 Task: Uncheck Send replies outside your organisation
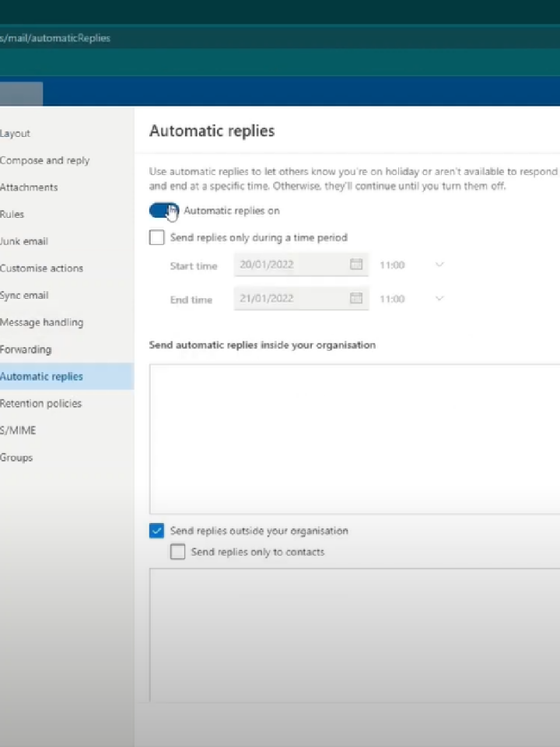[x=156, y=530]
